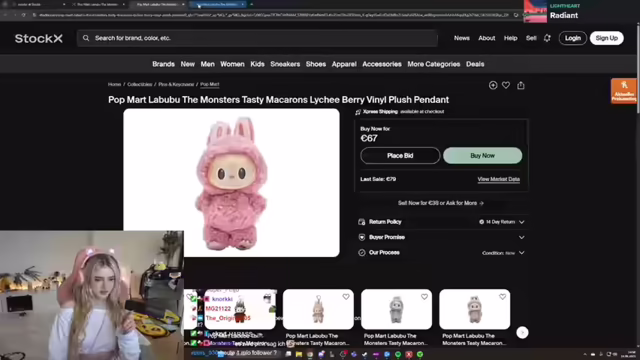Favorite the Lychee Berry product heart icon
Viewport: 640px width, 360px height.
tap(506, 85)
